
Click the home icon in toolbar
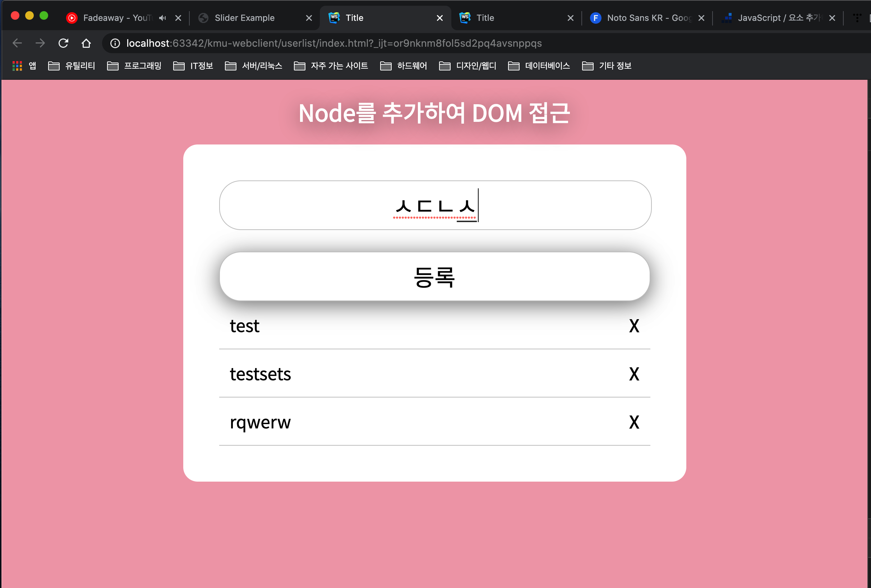(x=86, y=43)
